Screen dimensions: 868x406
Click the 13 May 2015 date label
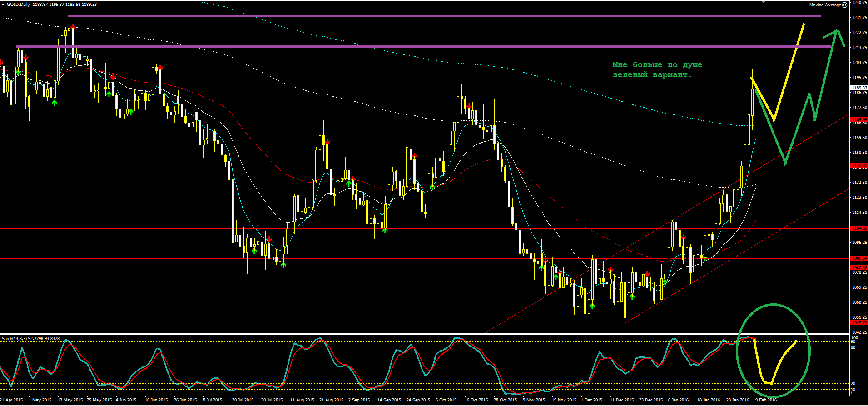coord(70,400)
